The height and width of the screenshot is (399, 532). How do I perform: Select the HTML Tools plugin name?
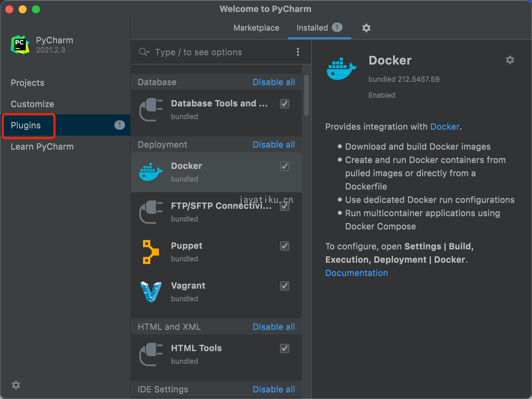click(196, 348)
